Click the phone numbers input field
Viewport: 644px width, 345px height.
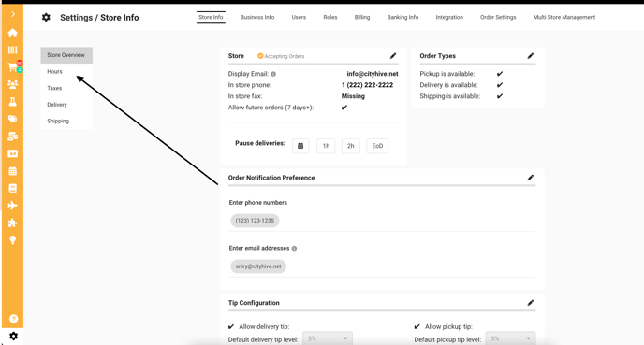point(382,221)
